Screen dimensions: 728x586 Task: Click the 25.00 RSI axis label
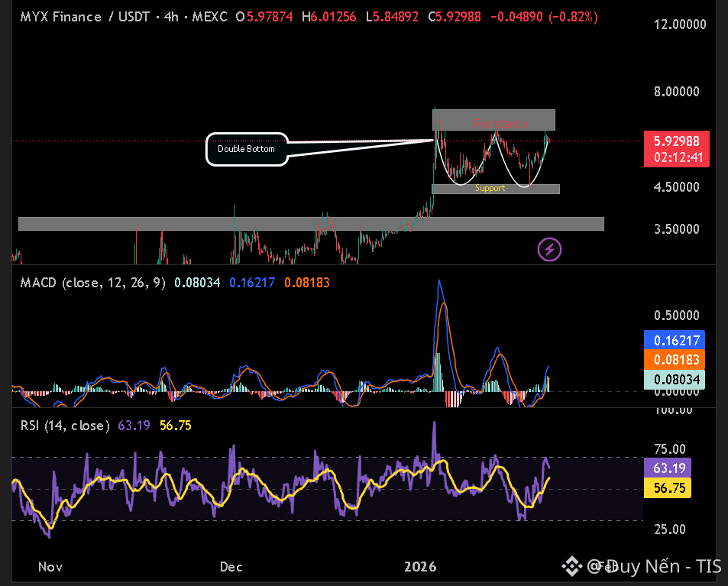click(669, 529)
